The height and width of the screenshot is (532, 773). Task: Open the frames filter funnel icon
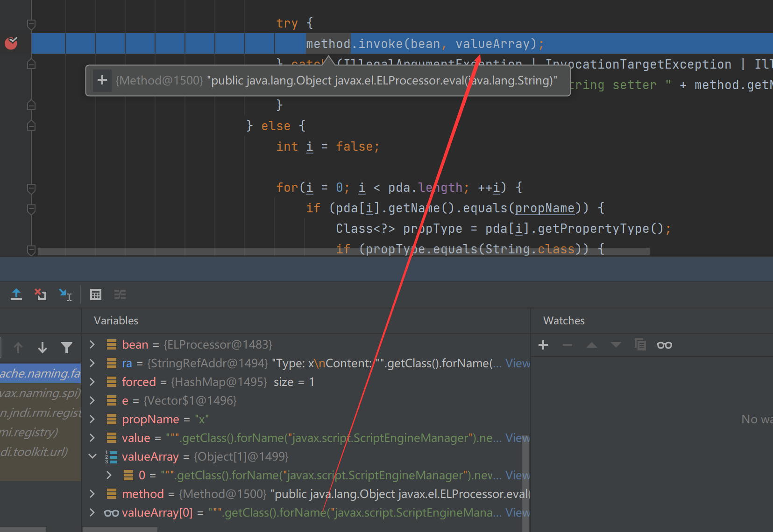tap(67, 348)
